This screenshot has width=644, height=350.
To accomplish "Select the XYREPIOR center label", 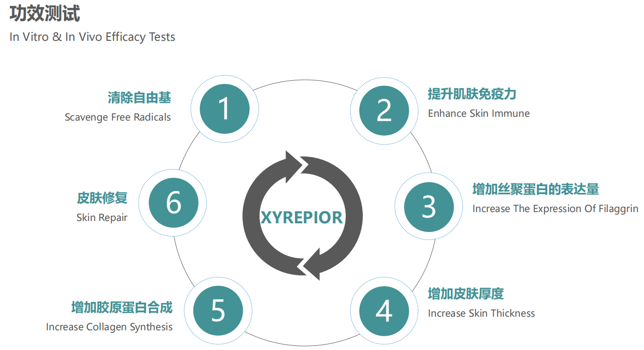I will 302,217.
